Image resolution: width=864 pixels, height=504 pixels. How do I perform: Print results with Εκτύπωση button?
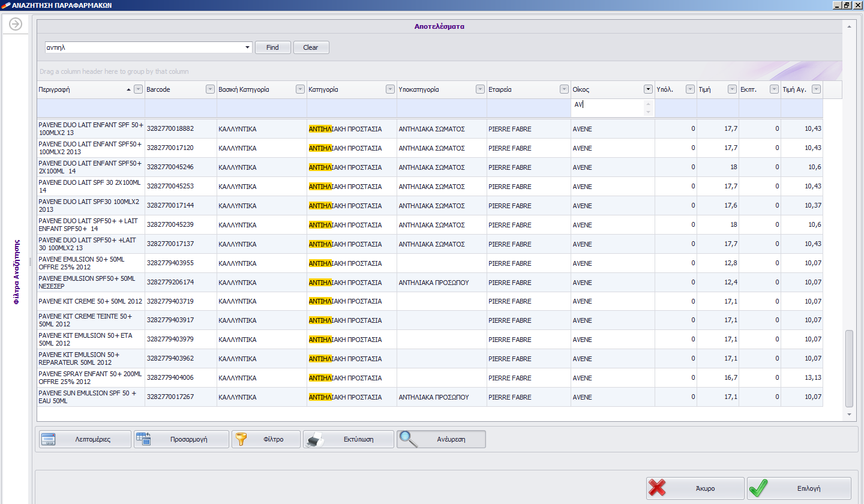pyautogui.click(x=348, y=439)
